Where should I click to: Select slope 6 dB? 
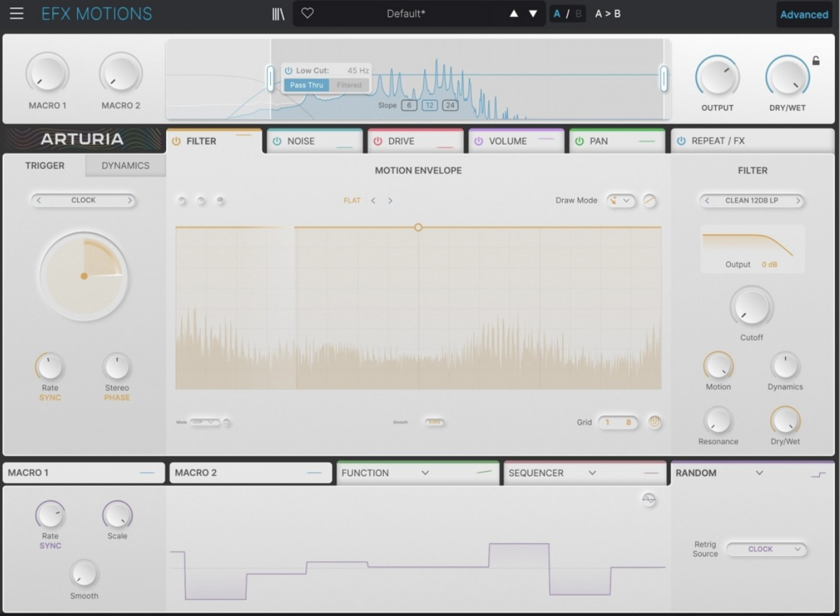pyautogui.click(x=409, y=105)
